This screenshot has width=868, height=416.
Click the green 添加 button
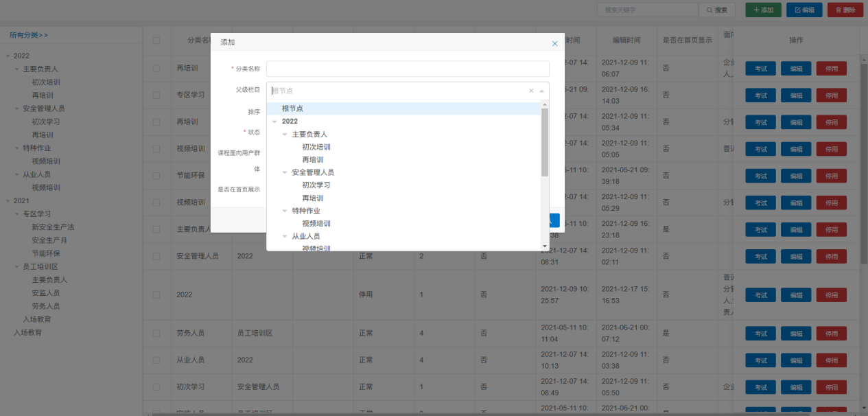[x=763, y=10]
